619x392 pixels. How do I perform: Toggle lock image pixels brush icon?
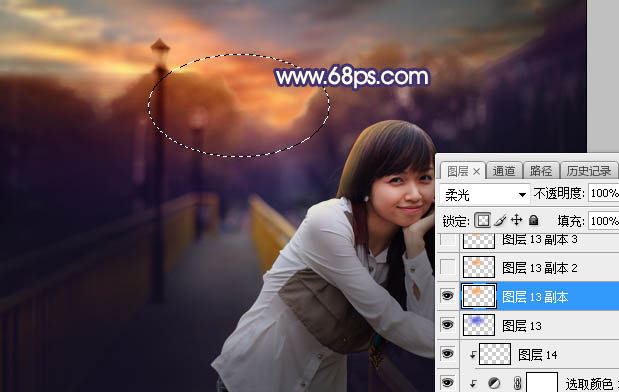click(500, 221)
